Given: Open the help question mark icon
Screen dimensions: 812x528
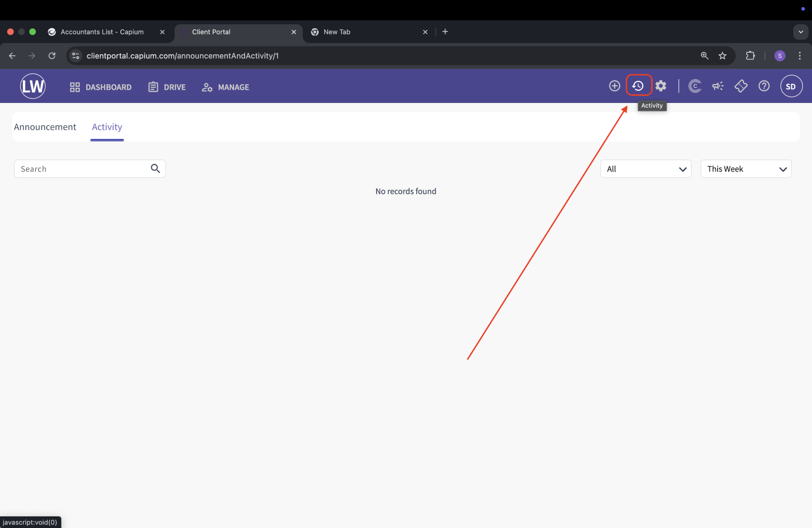Looking at the screenshot, I should (x=764, y=86).
